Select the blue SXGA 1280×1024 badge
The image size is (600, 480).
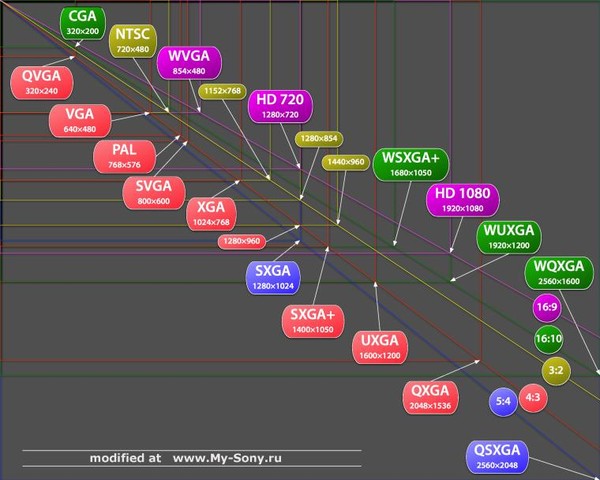tap(273, 278)
